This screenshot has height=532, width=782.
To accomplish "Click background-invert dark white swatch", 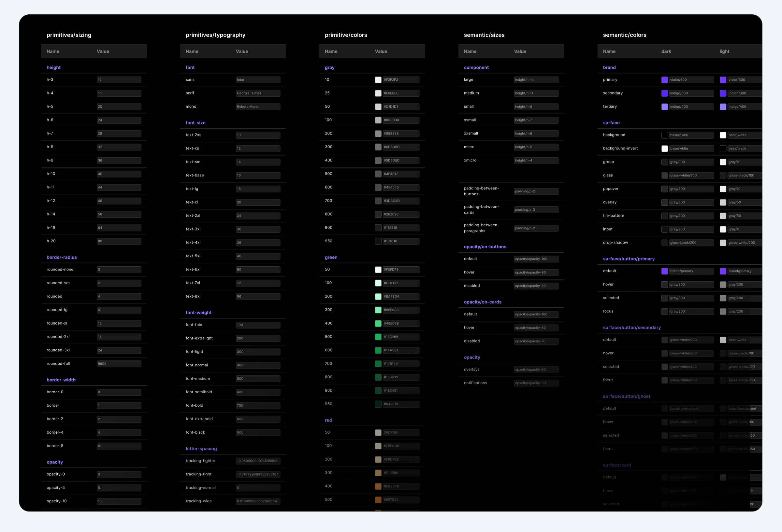I will click(665, 148).
